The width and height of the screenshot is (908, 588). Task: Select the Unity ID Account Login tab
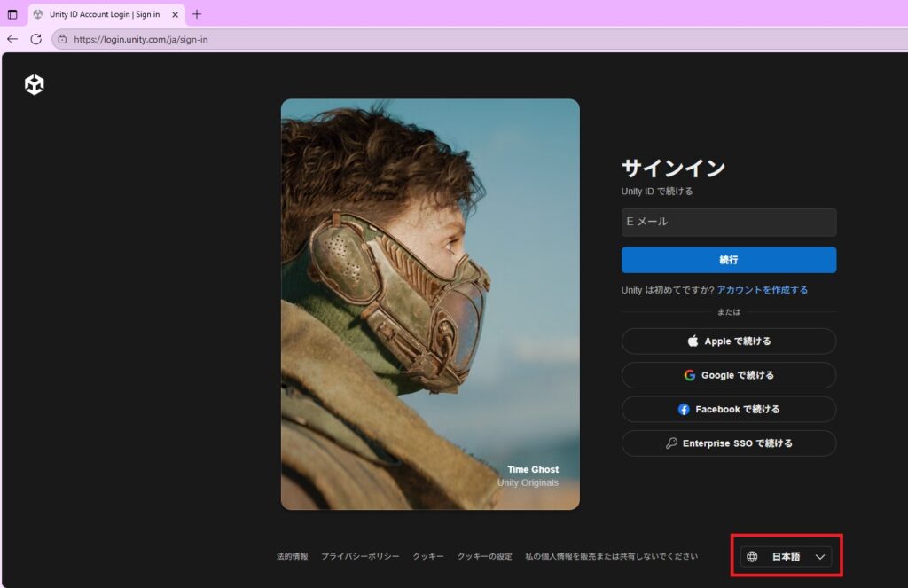106,14
